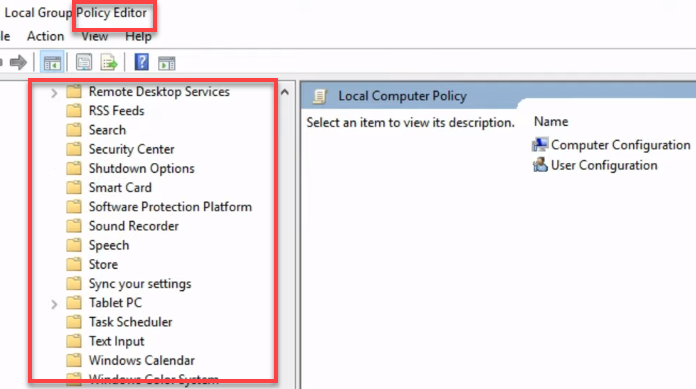Select Sound Recorder in the tree
The height and width of the screenshot is (389, 696).
pos(134,226)
